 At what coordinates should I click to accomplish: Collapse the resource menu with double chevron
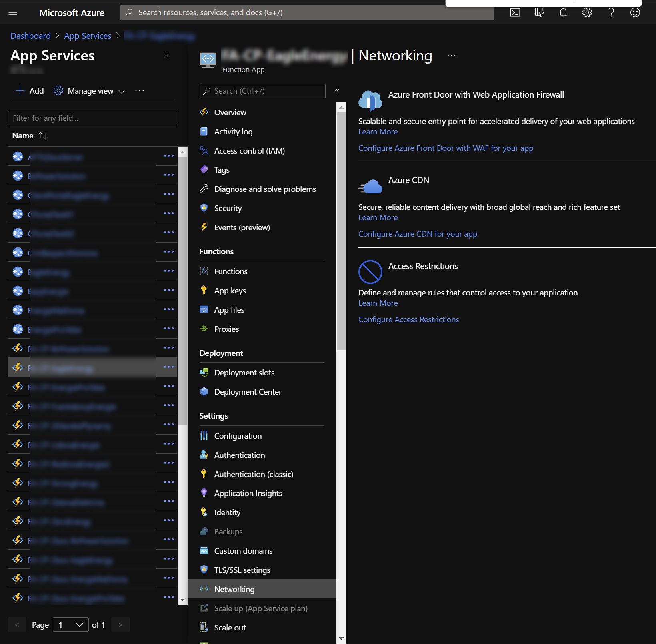pyautogui.click(x=337, y=91)
